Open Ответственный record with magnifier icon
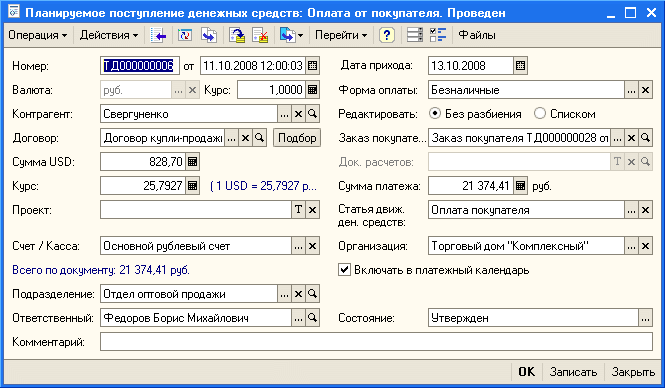Viewport: 665px width, 388px height. [313, 318]
